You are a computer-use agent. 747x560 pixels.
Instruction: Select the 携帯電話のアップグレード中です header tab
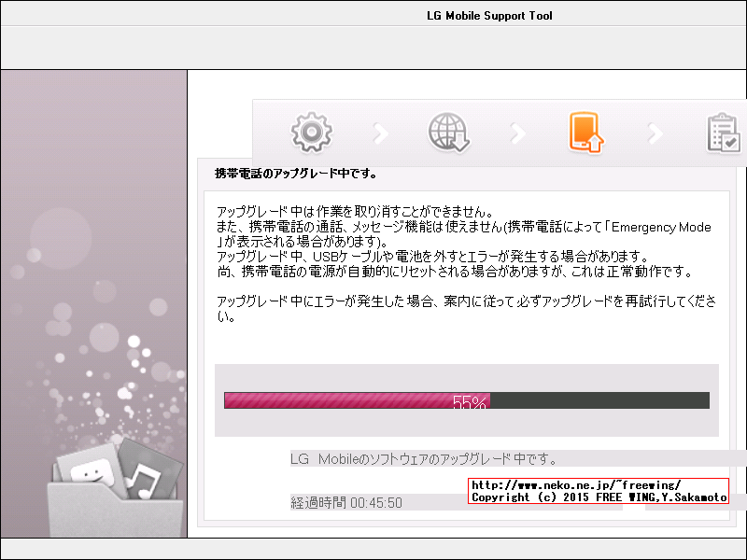[x=289, y=174]
